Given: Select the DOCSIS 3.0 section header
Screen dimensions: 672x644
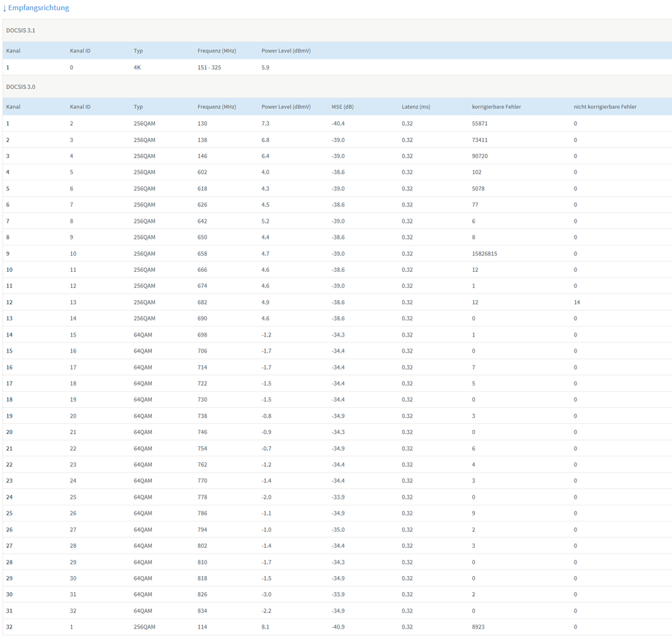Looking at the screenshot, I should (x=21, y=86).
